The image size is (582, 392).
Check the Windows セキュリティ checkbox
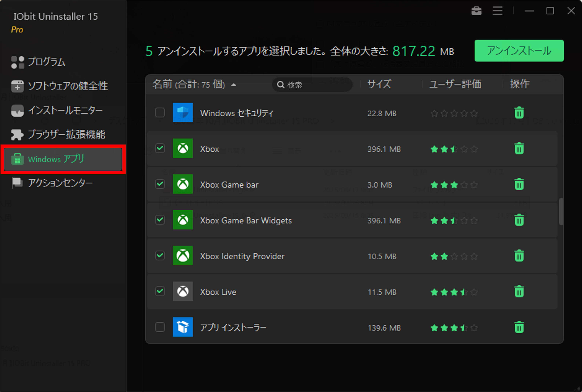pos(160,113)
